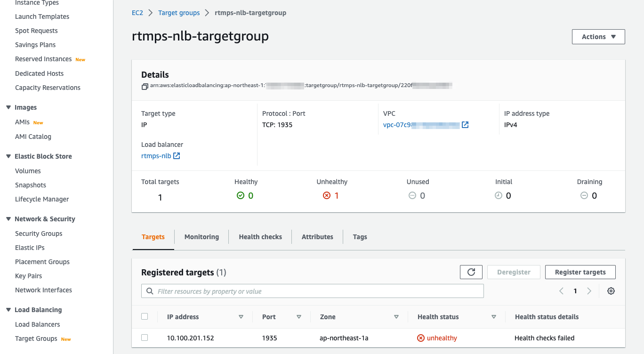
Task: Open Capacity Reservations in sidebar
Action: (48, 88)
